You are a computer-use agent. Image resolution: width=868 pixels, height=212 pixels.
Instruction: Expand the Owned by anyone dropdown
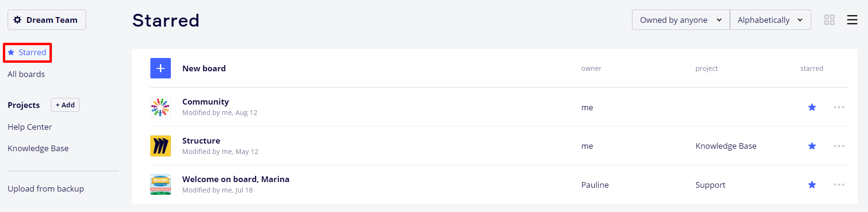681,20
